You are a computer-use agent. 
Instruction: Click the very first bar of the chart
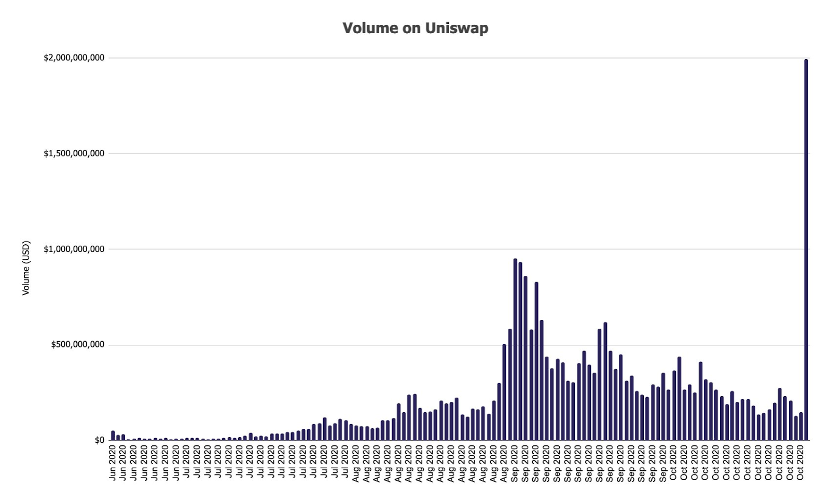click(113, 436)
